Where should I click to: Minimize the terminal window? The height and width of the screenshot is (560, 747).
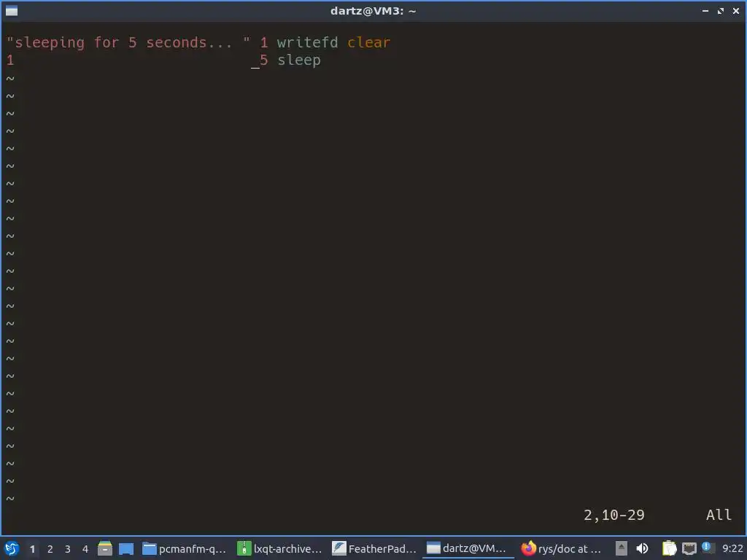705,10
